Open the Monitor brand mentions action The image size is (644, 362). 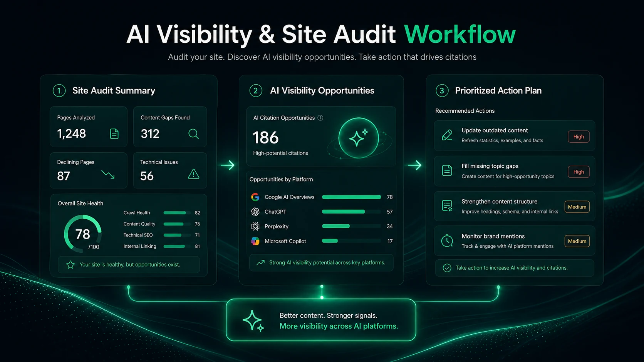[x=515, y=241]
